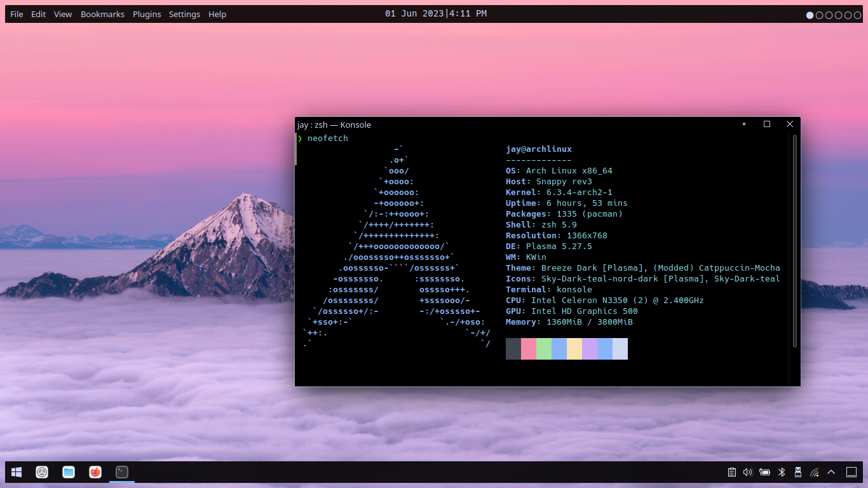The image size is (868, 488).
Task: Check the battery and power tray icon
Action: coord(765,472)
